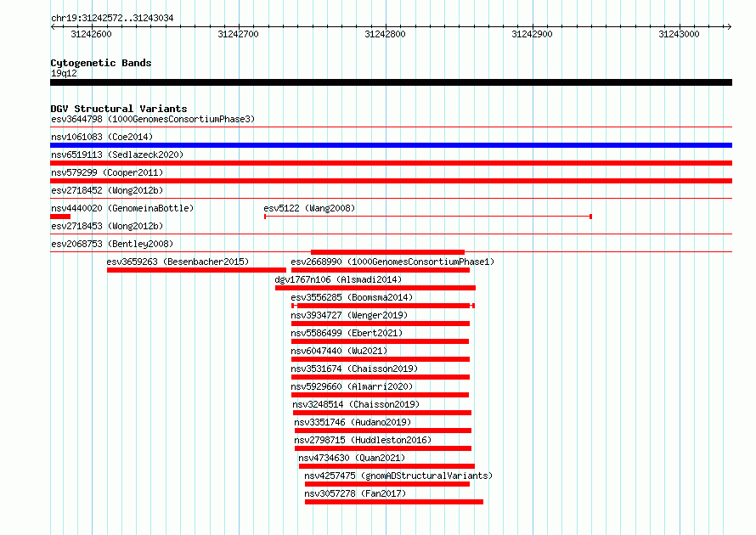Click the DGV Structural Variants track title

119,109
